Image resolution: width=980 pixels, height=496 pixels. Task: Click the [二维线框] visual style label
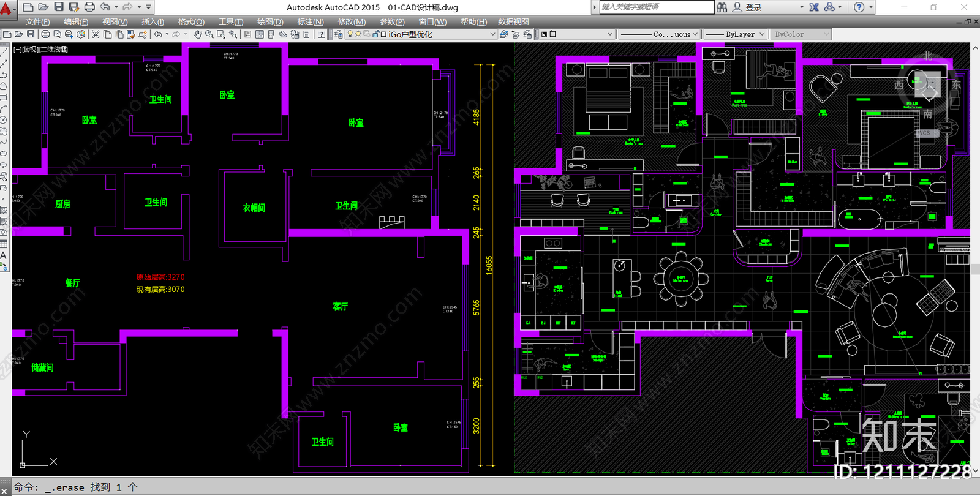pyautogui.click(x=54, y=49)
